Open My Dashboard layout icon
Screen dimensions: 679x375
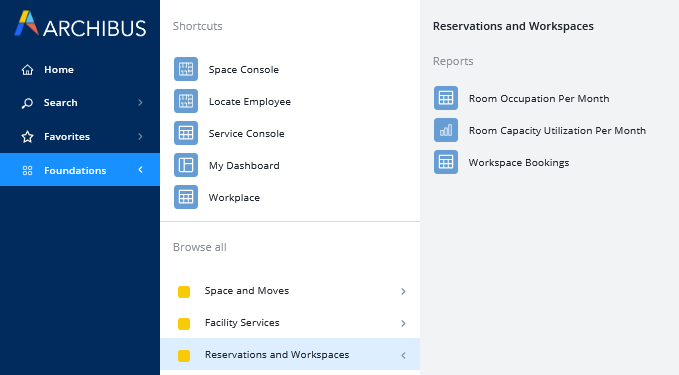(186, 165)
